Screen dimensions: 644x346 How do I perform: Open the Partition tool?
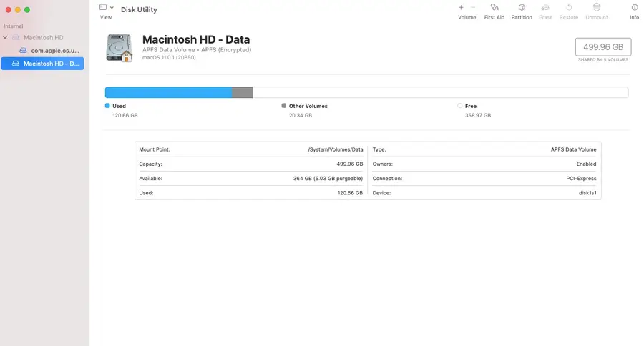click(x=521, y=7)
